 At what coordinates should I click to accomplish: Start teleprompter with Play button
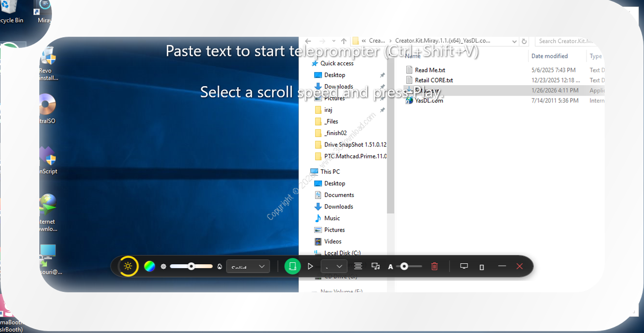[x=311, y=266]
